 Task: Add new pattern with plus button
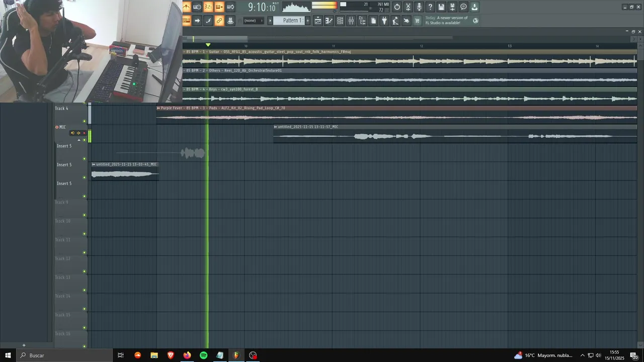pyautogui.click(x=308, y=21)
